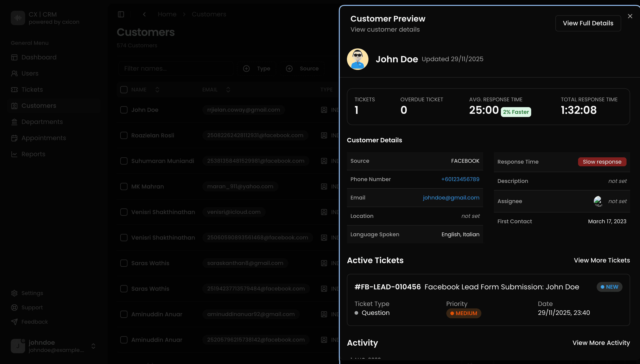Click John Doe's profile avatar
Image resolution: width=640 pixels, height=364 pixels.
tap(357, 59)
